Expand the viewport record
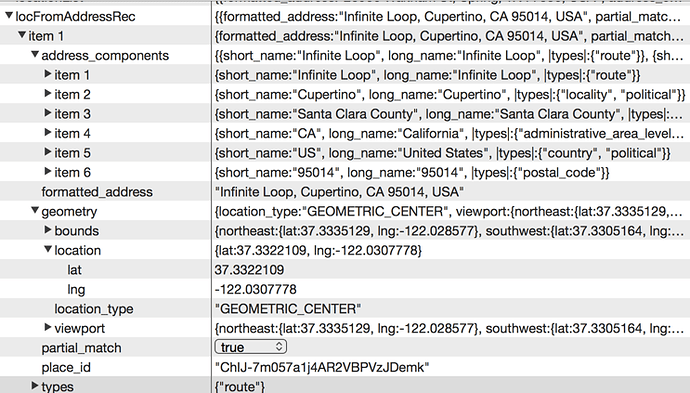690x393 pixels. point(48,327)
